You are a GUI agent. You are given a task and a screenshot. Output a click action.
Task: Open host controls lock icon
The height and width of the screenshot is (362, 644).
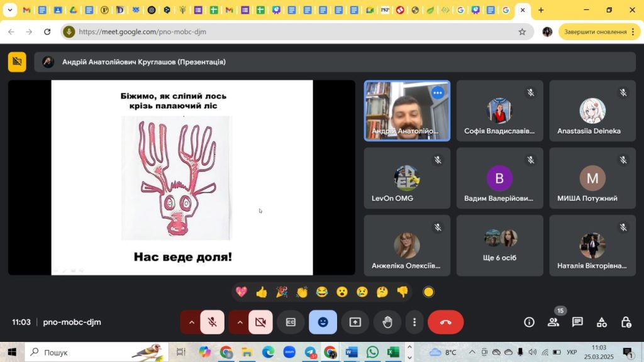pyautogui.click(x=626, y=322)
